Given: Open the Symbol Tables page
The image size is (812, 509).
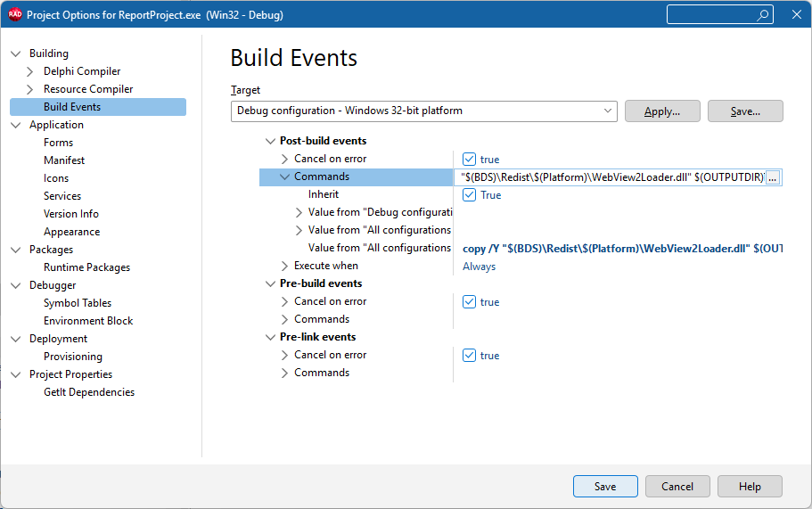Looking at the screenshot, I should 78,303.
